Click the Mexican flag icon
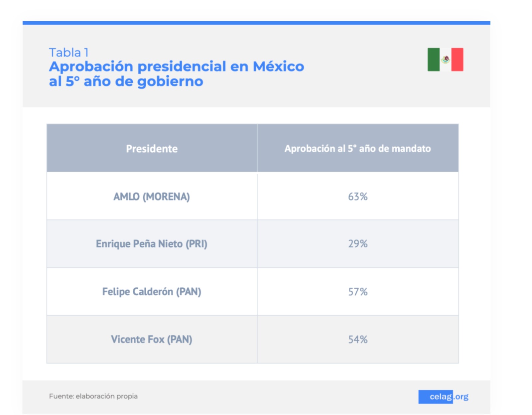The height and width of the screenshot is (415, 532). (x=445, y=60)
